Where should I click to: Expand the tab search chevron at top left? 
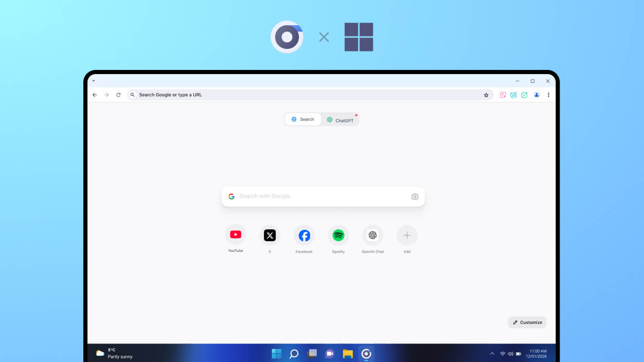point(94,81)
